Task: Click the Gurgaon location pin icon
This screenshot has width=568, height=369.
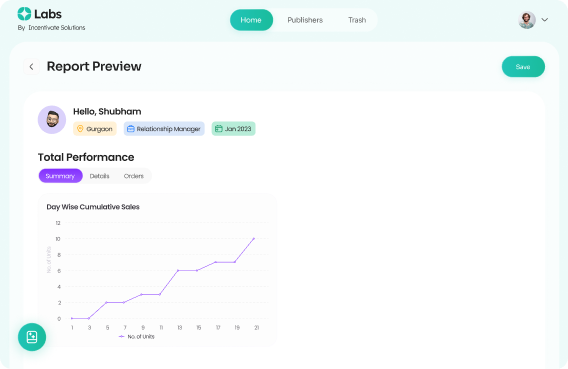Action: 80,129
